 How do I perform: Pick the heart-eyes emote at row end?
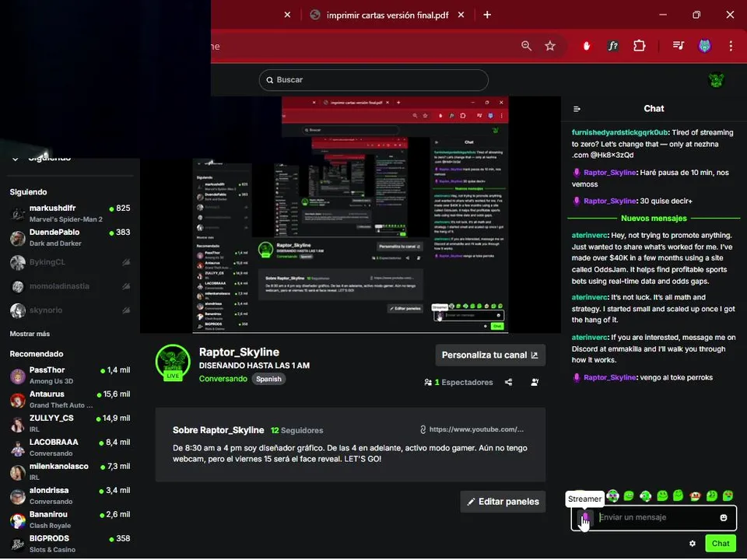(728, 496)
